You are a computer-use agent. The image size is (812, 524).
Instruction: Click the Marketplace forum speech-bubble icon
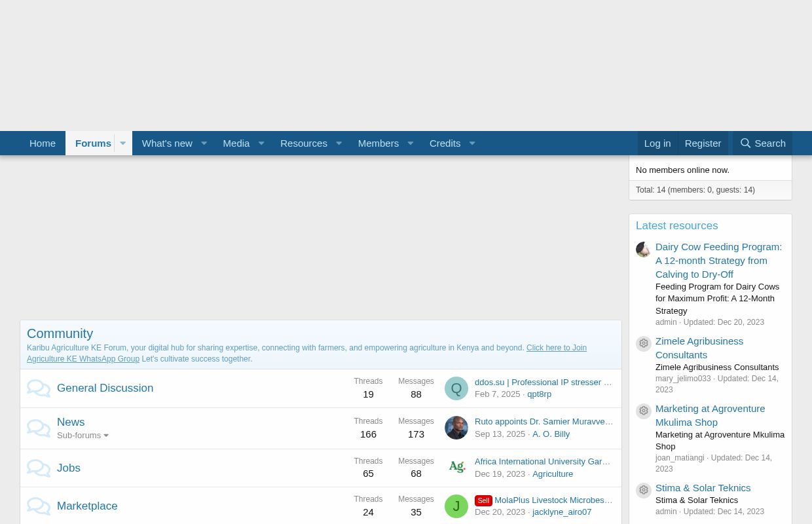(39, 506)
